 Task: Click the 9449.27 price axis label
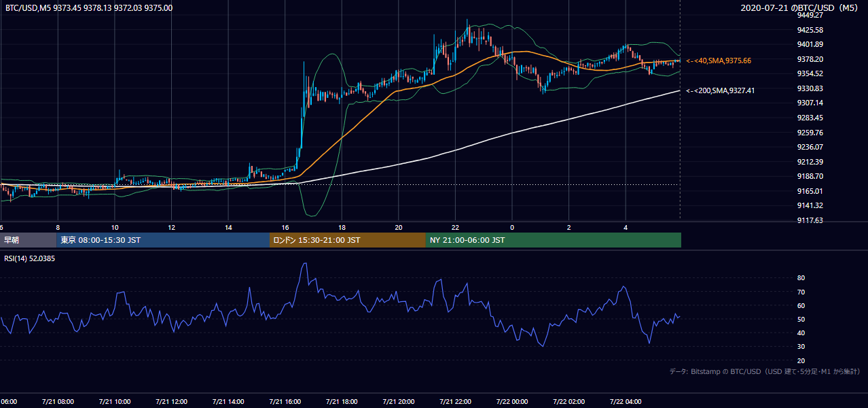click(x=810, y=15)
